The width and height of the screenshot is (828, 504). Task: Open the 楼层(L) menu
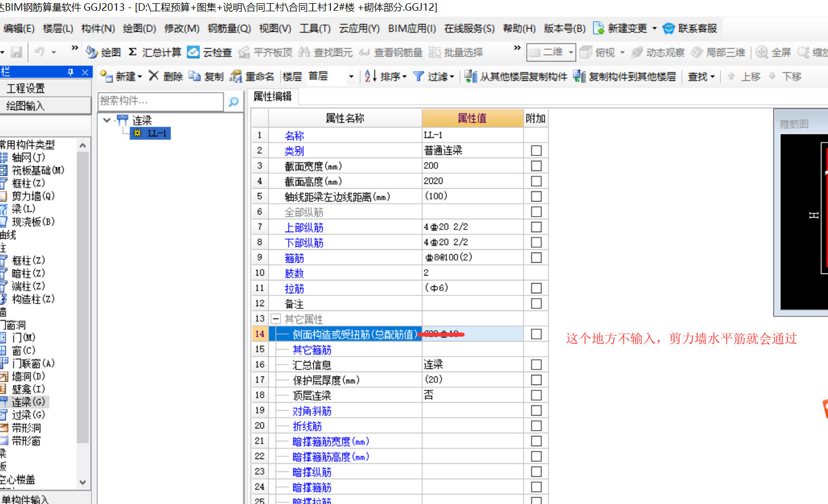click(x=57, y=28)
